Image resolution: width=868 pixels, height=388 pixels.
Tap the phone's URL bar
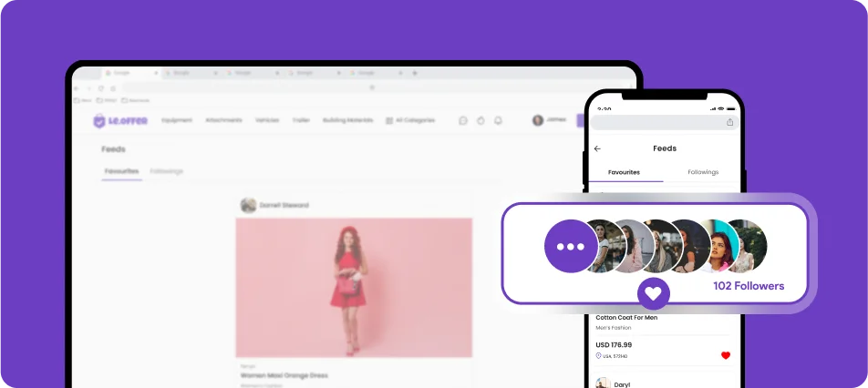665,122
